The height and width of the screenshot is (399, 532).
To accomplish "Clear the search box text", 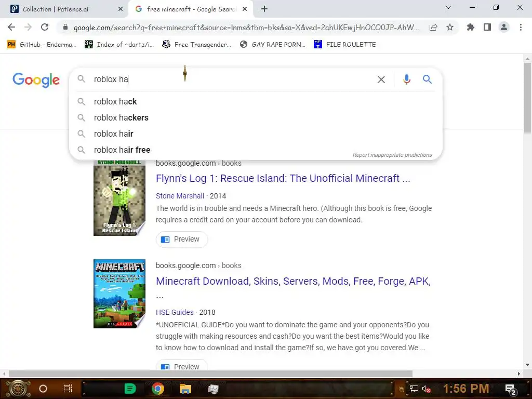I will (x=381, y=79).
